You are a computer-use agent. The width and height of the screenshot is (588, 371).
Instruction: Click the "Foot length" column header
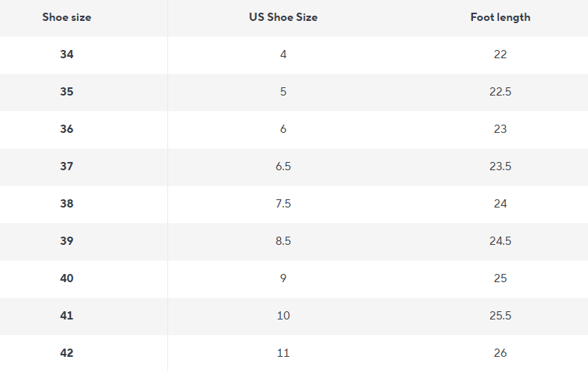coord(500,17)
